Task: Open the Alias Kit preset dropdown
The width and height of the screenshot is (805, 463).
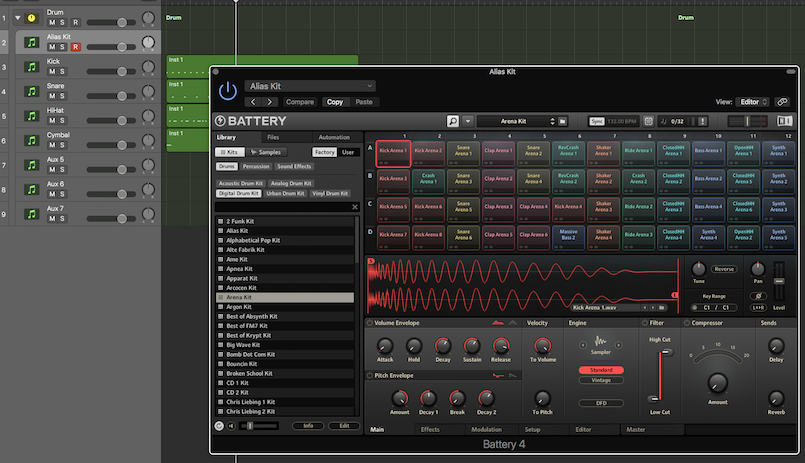Action: pyautogui.click(x=310, y=86)
